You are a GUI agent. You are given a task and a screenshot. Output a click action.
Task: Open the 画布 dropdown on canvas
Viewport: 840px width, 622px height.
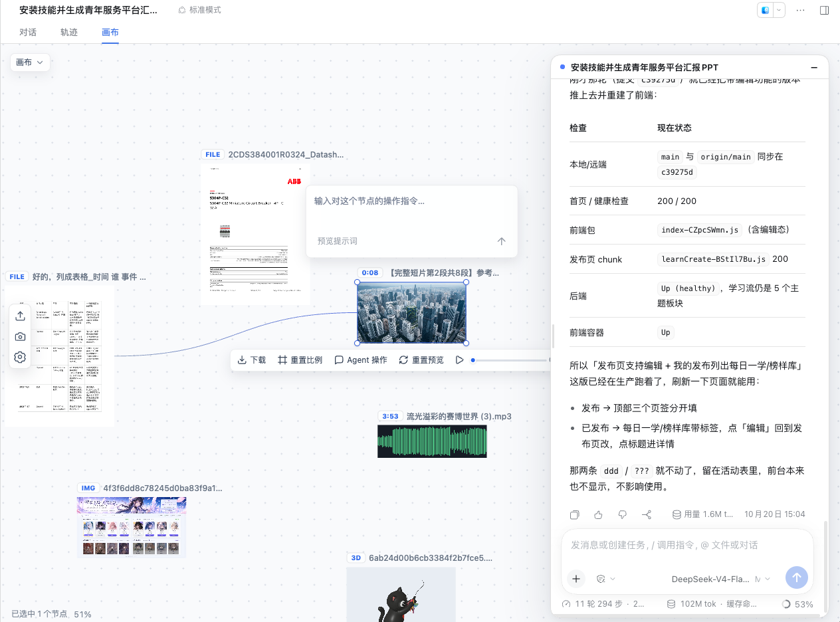point(30,62)
